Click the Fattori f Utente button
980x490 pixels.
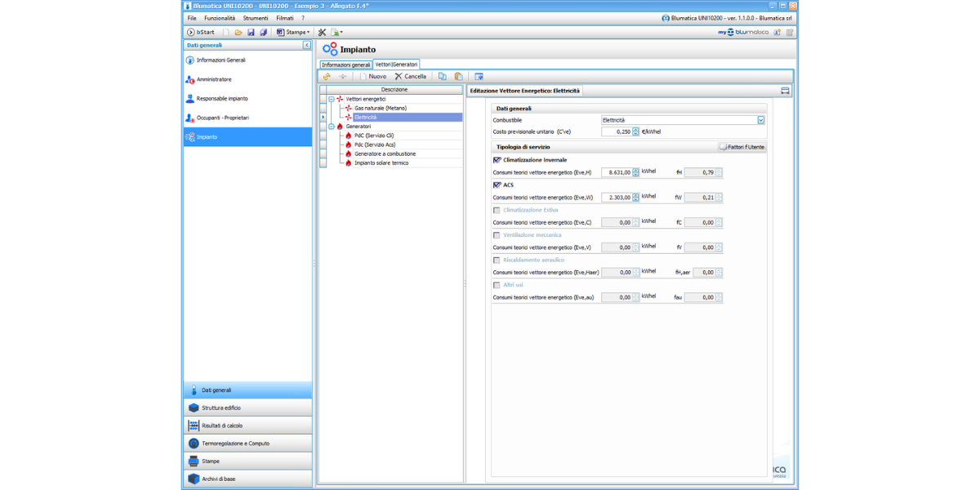[x=742, y=147]
